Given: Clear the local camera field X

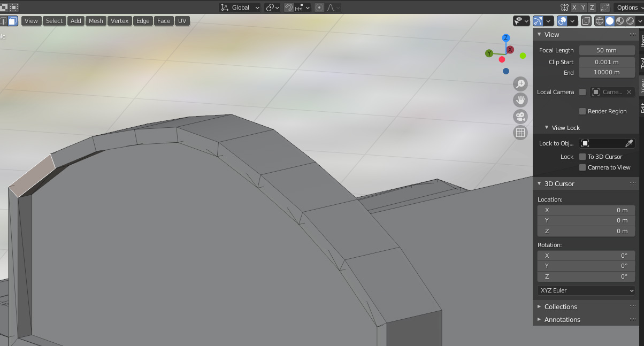Looking at the screenshot, I should (629, 92).
